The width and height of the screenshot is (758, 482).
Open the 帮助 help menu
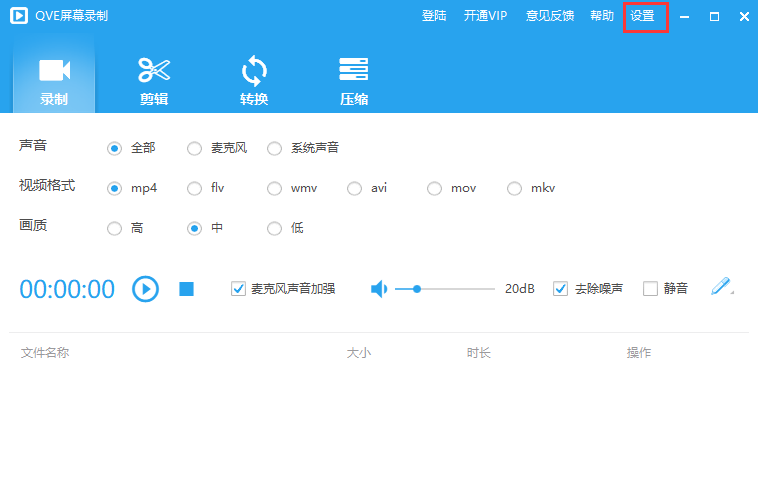click(x=602, y=16)
